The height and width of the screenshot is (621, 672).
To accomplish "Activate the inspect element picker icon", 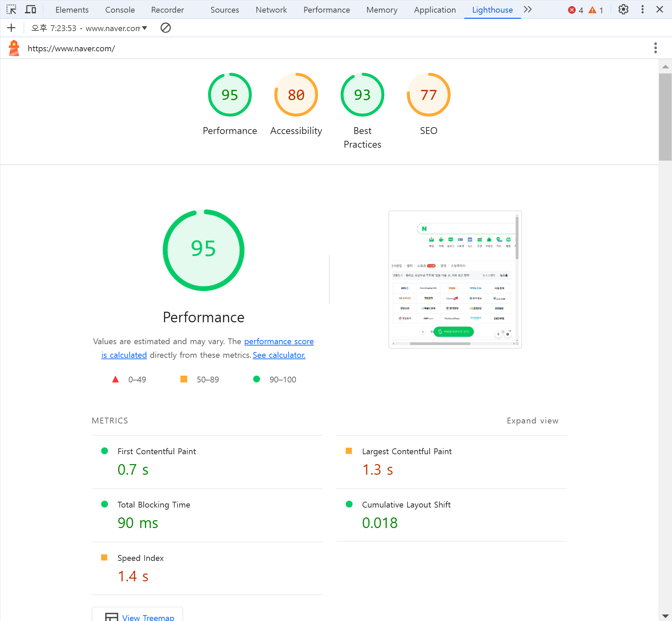I will click(11, 10).
